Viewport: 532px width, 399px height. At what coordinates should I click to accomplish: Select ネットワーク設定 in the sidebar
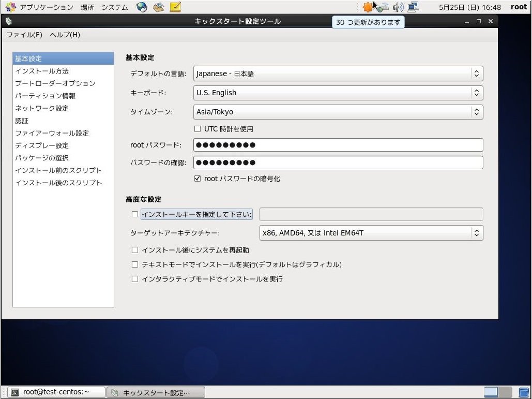click(x=42, y=108)
